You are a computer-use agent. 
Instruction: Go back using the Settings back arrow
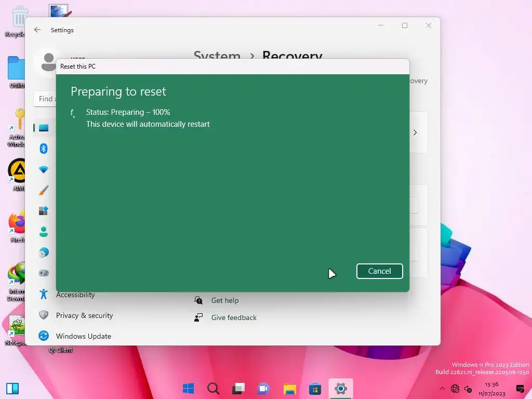point(37,30)
